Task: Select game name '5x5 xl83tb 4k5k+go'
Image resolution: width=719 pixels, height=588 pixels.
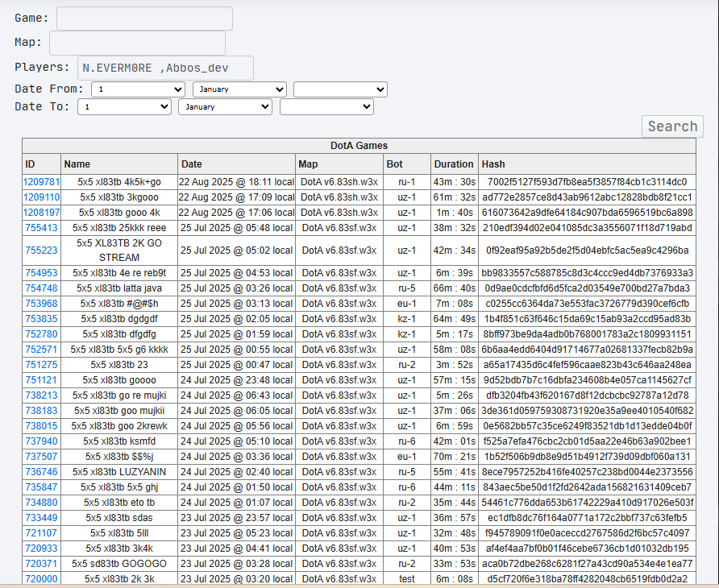Action: 119,182
